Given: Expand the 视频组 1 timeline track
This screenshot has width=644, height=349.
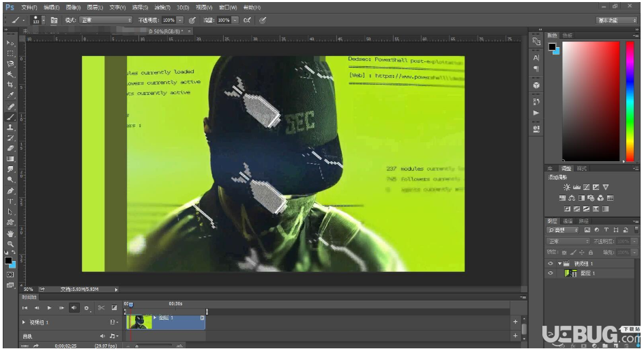Looking at the screenshot, I should click(x=24, y=322).
